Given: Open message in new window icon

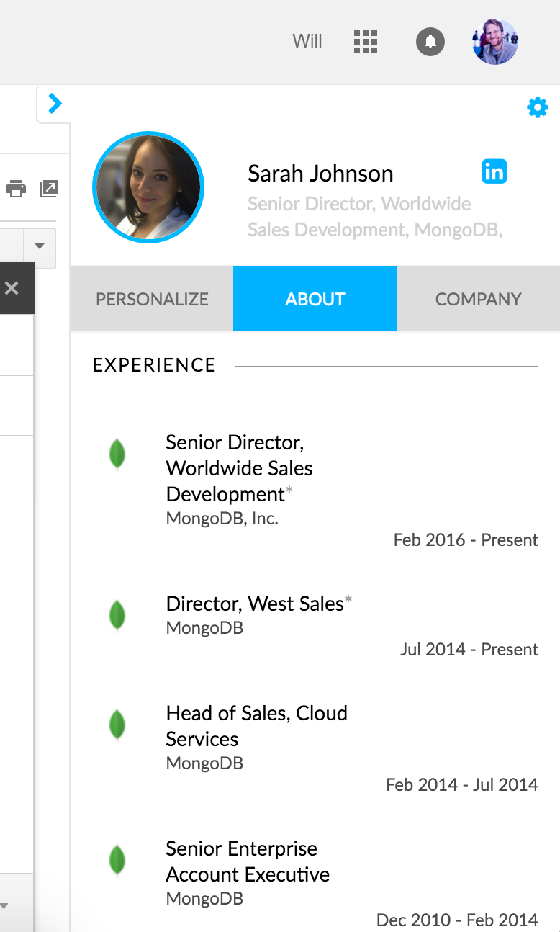Looking at the screenshot, I should (48, 189).
